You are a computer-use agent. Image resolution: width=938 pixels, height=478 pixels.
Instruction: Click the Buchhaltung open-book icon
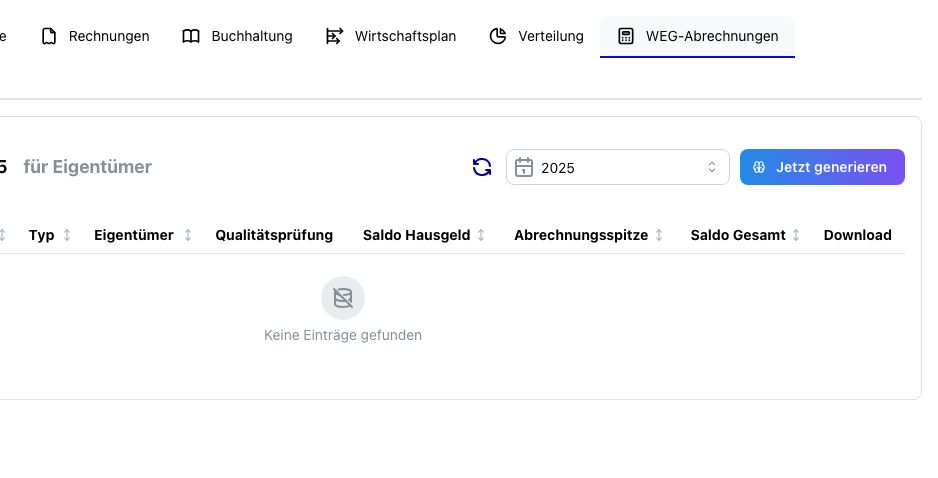coord(191,36)
